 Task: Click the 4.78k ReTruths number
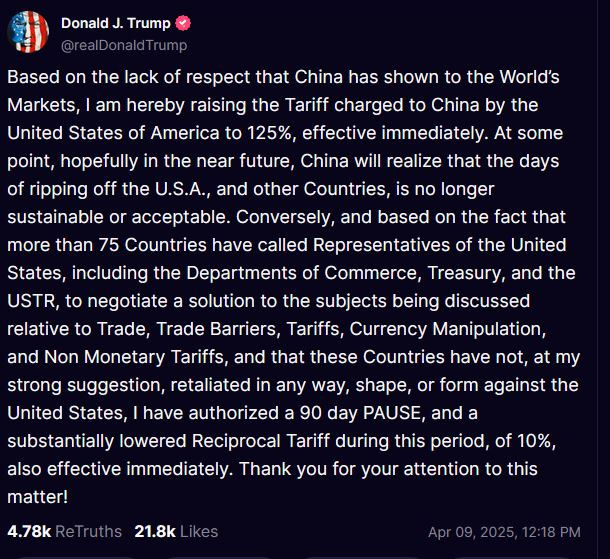click(28, 531)
